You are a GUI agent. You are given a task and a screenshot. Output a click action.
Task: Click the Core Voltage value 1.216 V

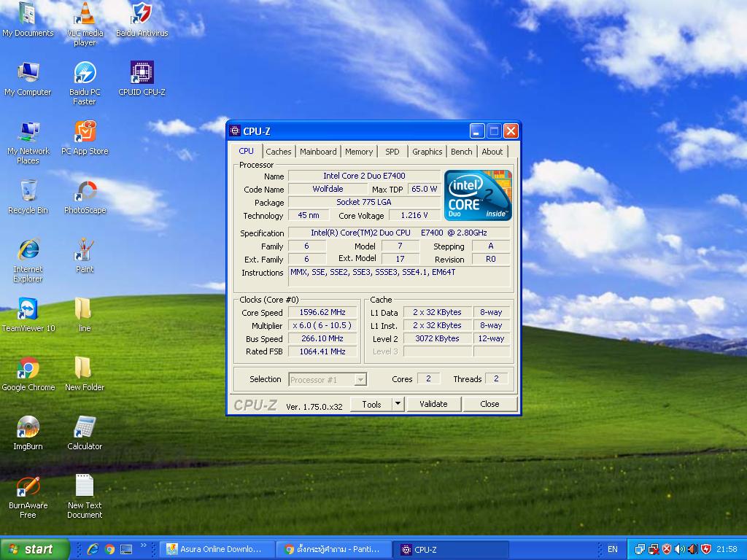tap(414, 215)
